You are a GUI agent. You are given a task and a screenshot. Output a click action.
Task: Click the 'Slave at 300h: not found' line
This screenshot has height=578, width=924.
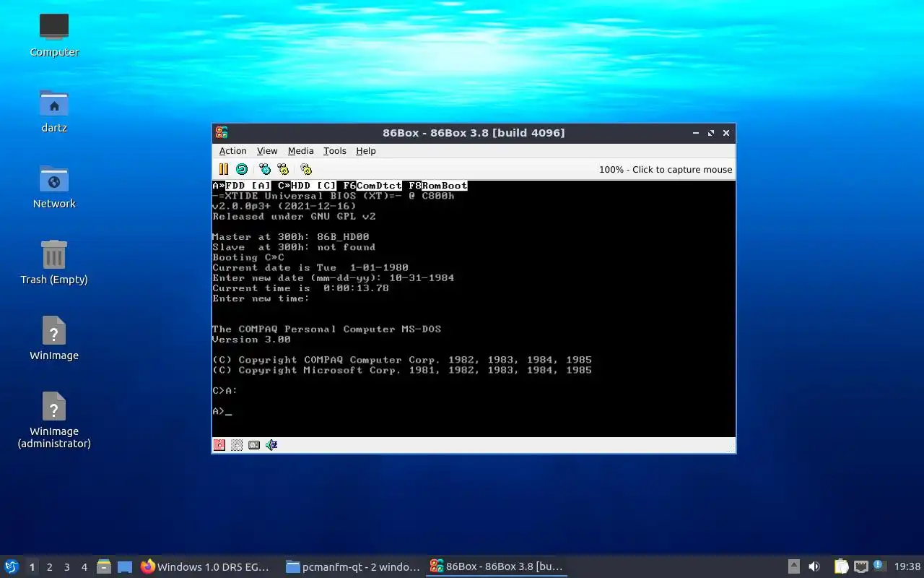[294, 247]
